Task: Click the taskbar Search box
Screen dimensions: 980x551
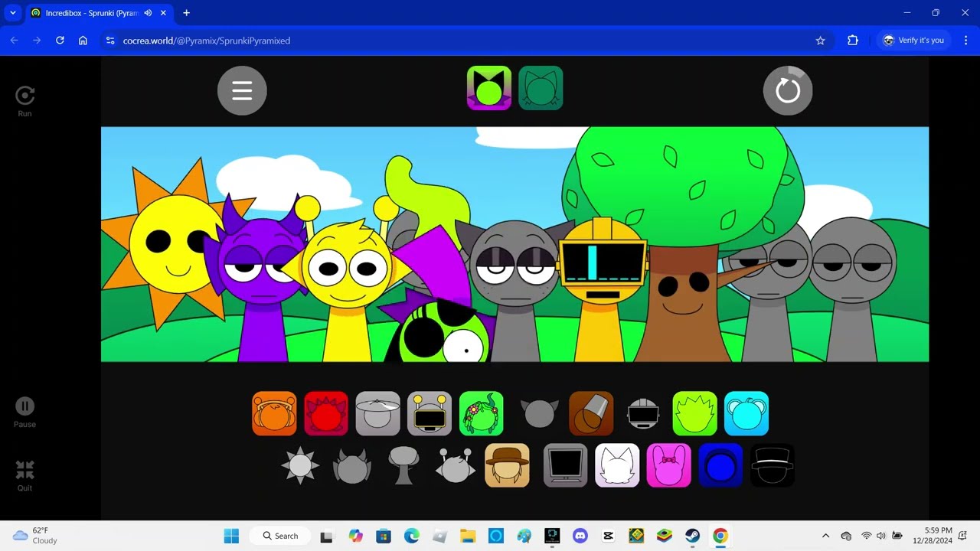Action: click(280, 536)
